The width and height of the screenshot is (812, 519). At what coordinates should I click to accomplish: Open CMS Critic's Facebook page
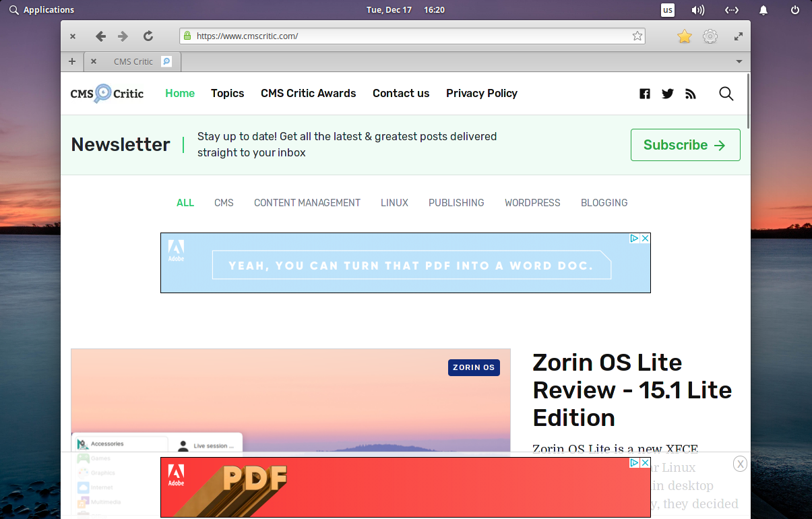coord(645,94)
